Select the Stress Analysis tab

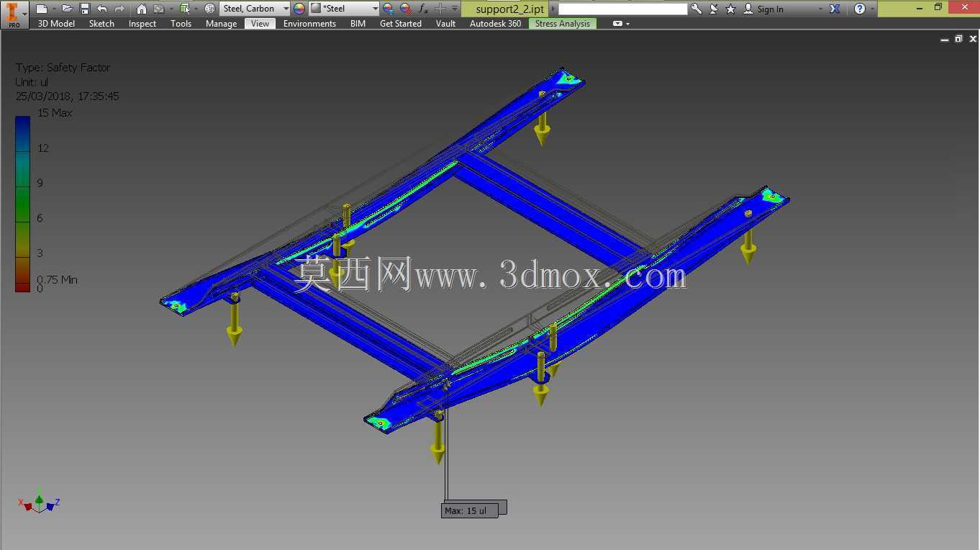tap(563, 24)
